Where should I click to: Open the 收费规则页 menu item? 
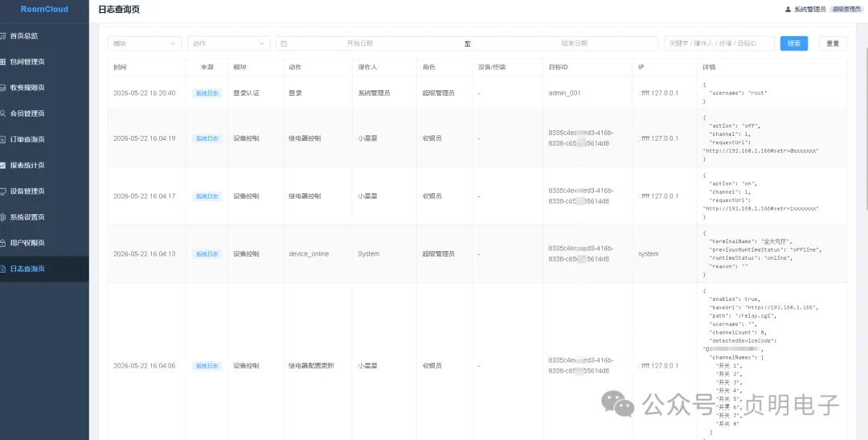[x=44, y=88]
